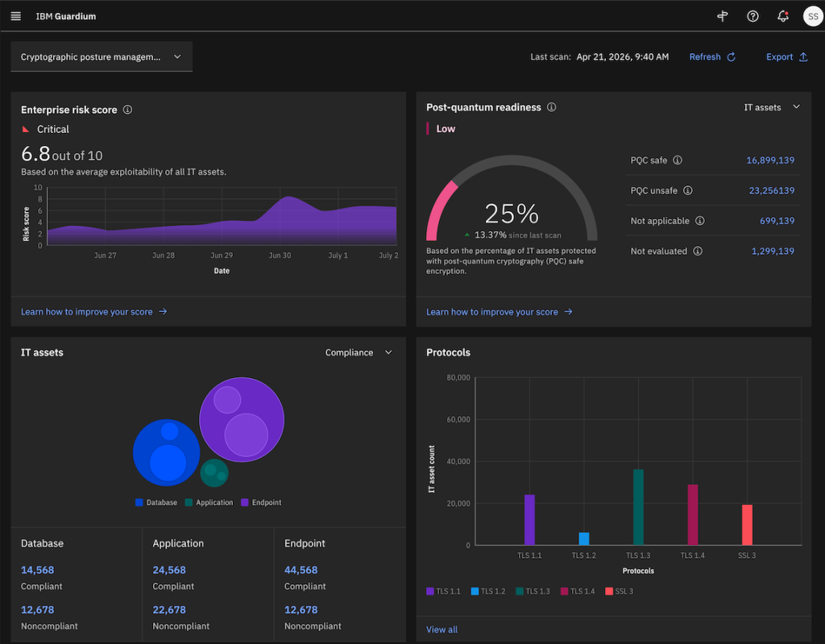Click the red SSL 3 bar
The width and height of the screenshot is (825, 644).
(747, 525)
